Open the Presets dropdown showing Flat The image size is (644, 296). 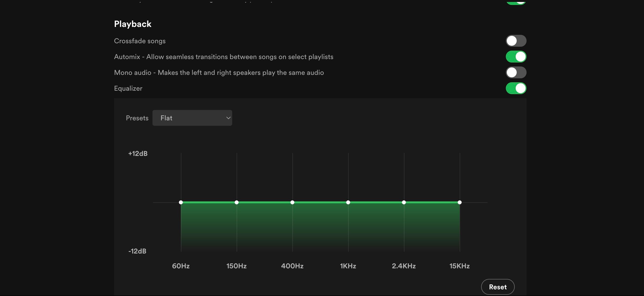(192, 118)
